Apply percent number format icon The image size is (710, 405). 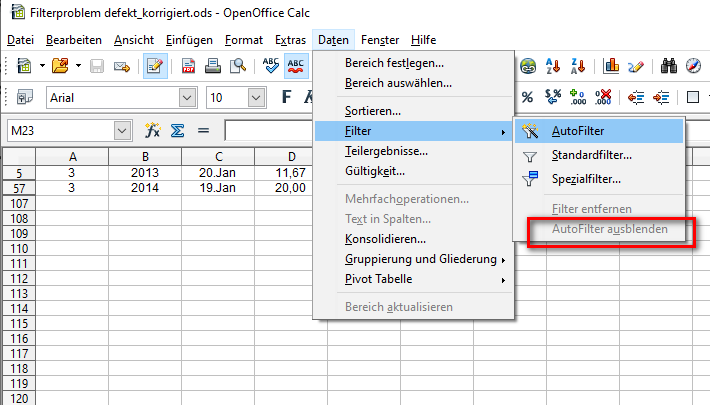[527, 98]
